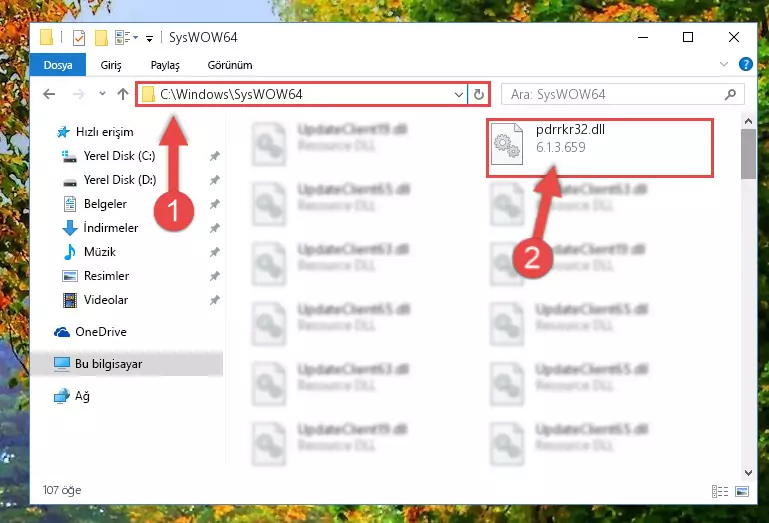769x523 pixels.
Task: Click the pin icon beside Belgeler
Action: point(214,204)
